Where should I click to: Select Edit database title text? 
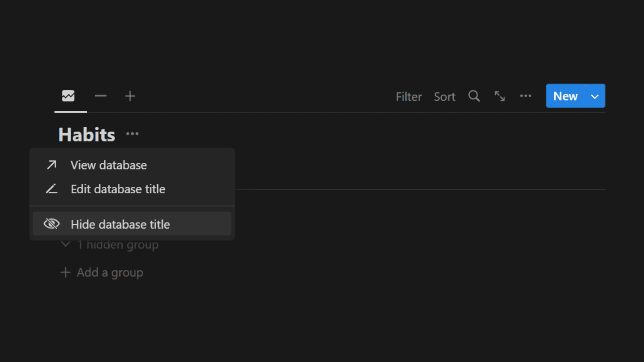[118, 189]
